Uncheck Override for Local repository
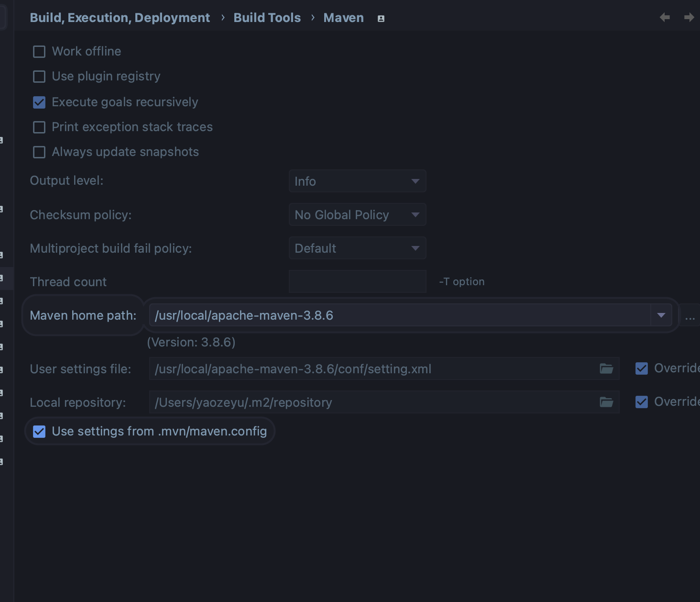This screenshot has width=700, height=602. tap(642, 402)
